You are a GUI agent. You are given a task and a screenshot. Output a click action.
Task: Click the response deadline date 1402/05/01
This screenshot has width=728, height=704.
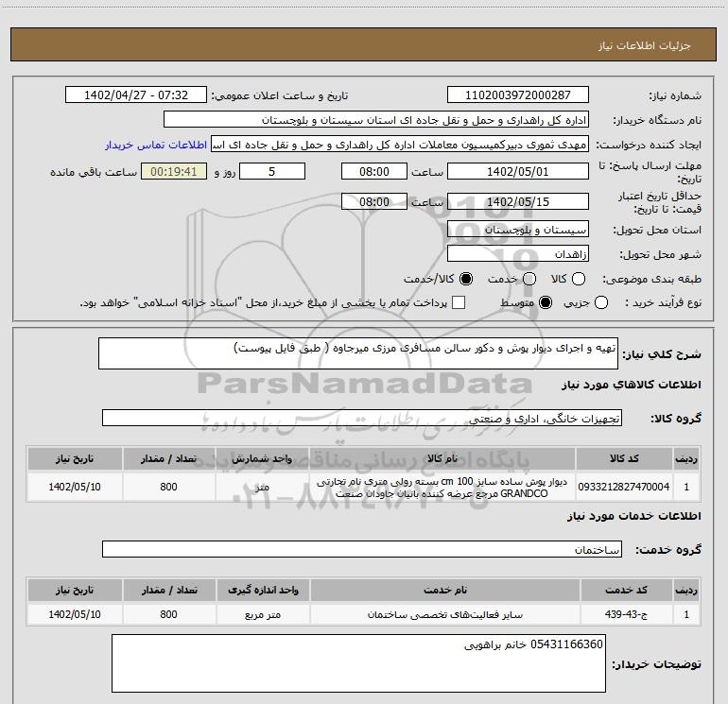click(x=518, y=171)
